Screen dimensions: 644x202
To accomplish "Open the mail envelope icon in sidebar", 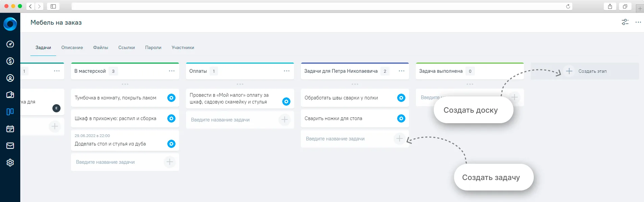I will click(x=10, y=145).
